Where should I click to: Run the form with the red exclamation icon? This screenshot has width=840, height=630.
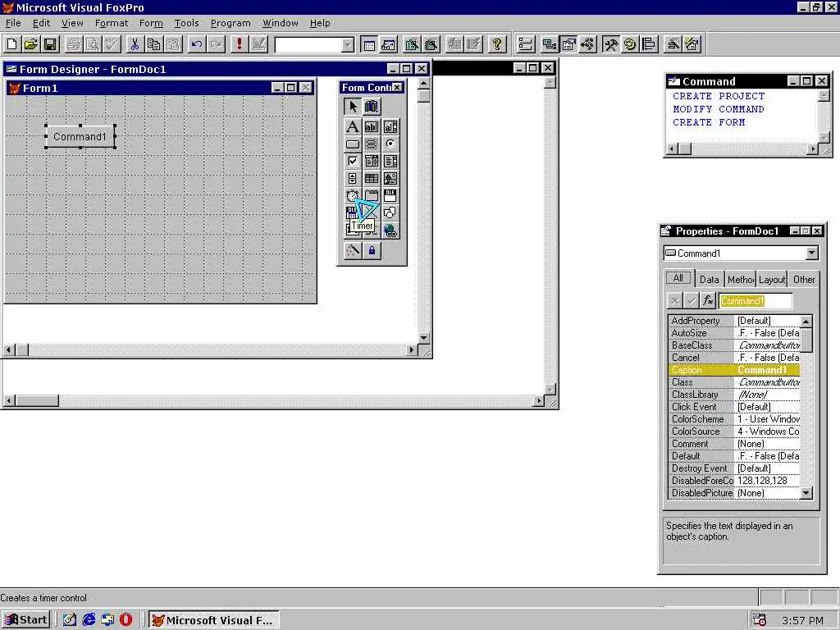(239, 44)
